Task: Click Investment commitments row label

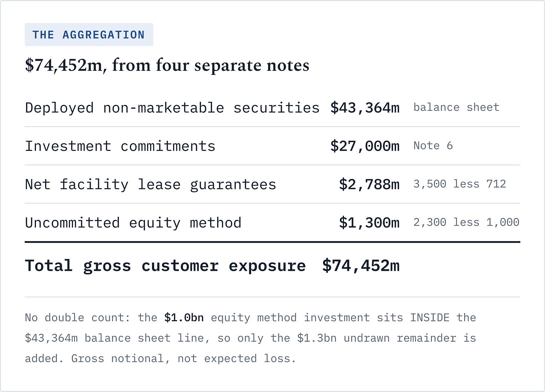Action: click(x=120, y=146)
